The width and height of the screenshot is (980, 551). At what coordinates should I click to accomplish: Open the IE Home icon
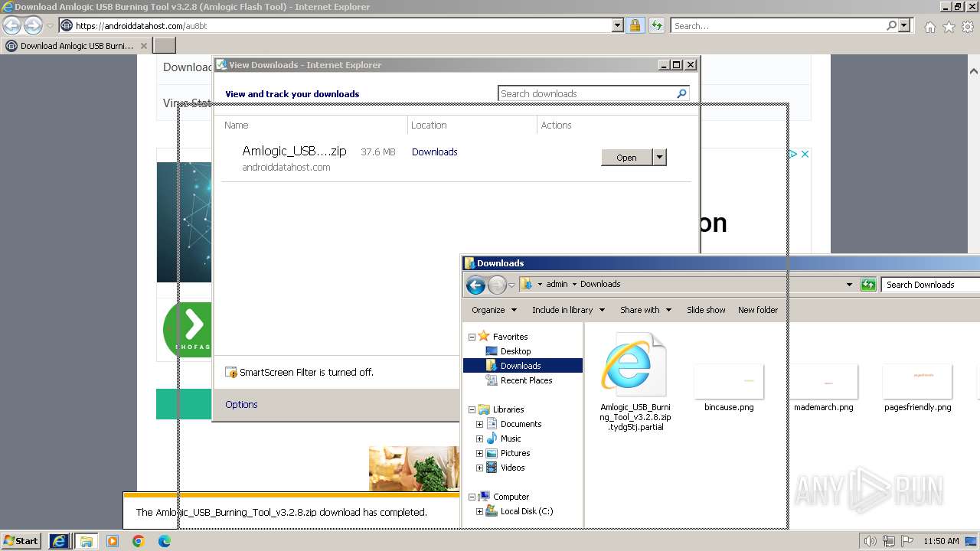click(929, 27)
